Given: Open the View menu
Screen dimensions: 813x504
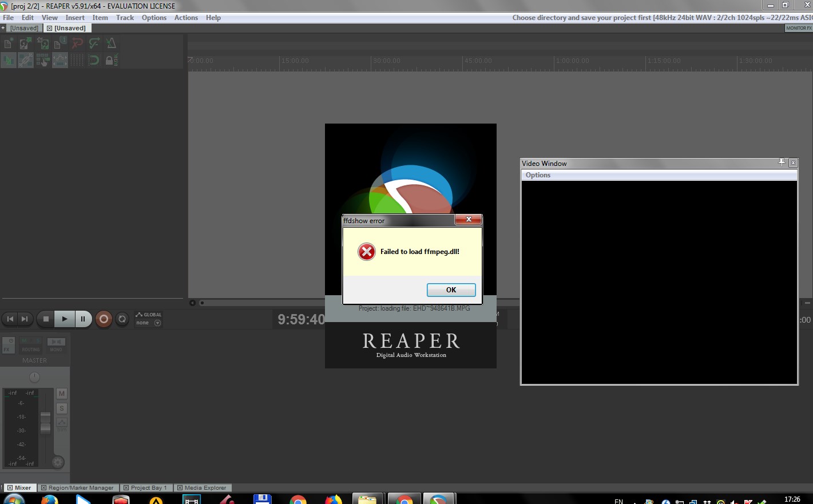Looking at the screenshot, I should (50, 18).
